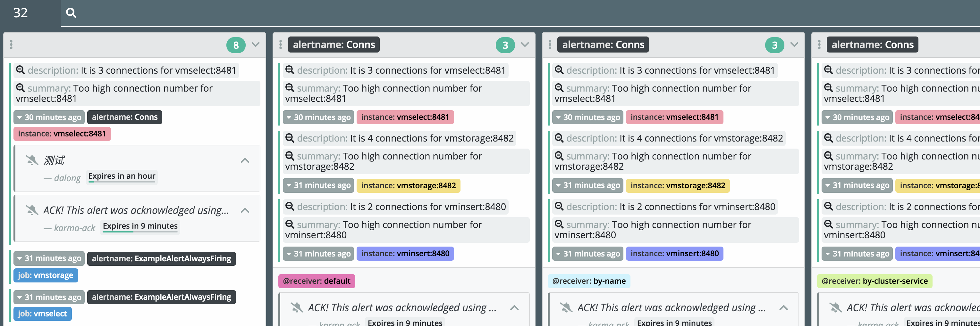Click vmstorage summary search icon in default receiver group
Image resolution: width=980 pixels, height=326 pixels.
click(x=290, y=156)
